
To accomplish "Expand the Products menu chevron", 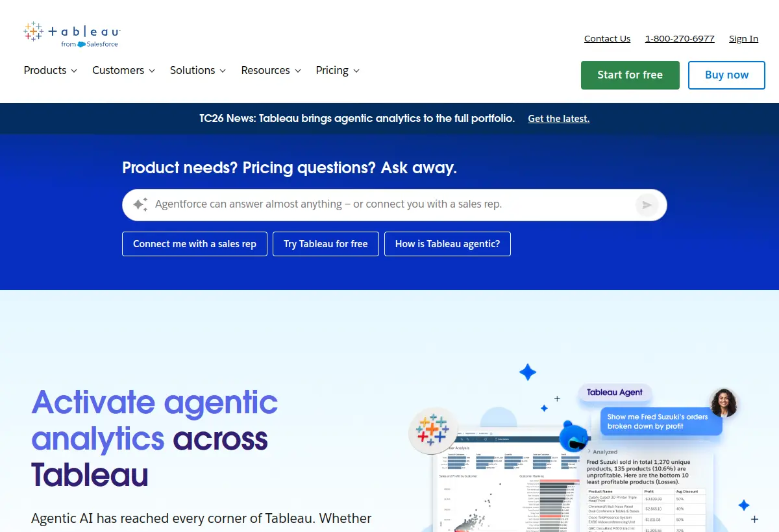I will [74, 71].
